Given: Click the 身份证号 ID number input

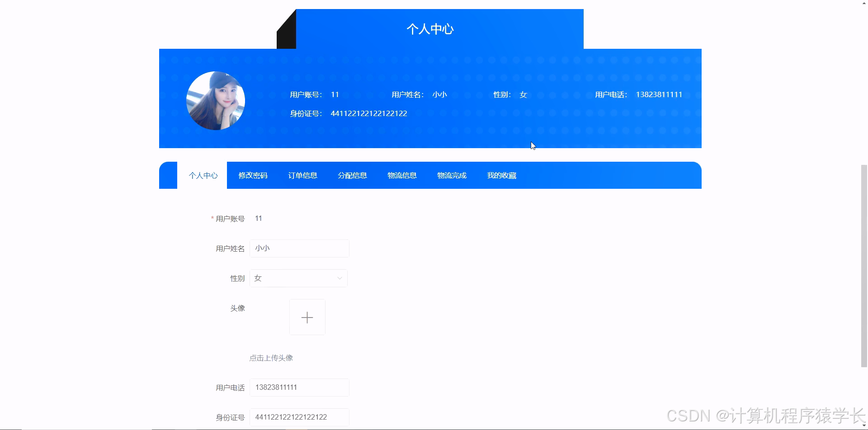Looking at the screenshot, I should click(299, 417).
